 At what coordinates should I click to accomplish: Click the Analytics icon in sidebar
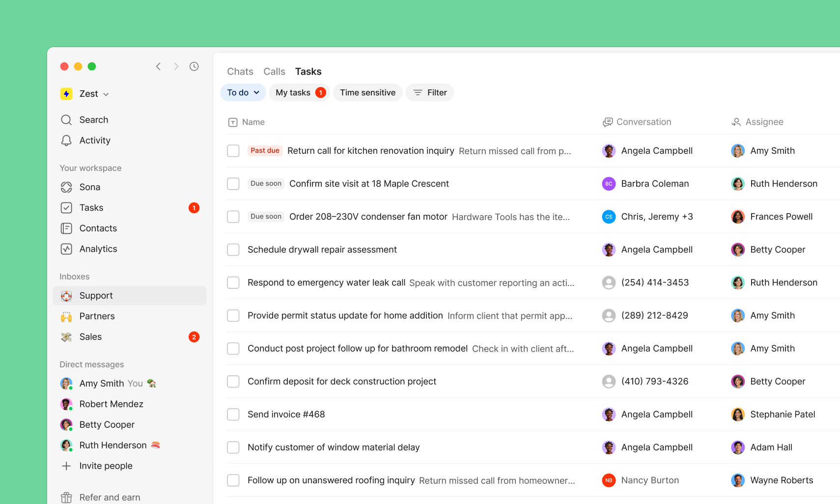pyautogui.click(x=66, y=249)
